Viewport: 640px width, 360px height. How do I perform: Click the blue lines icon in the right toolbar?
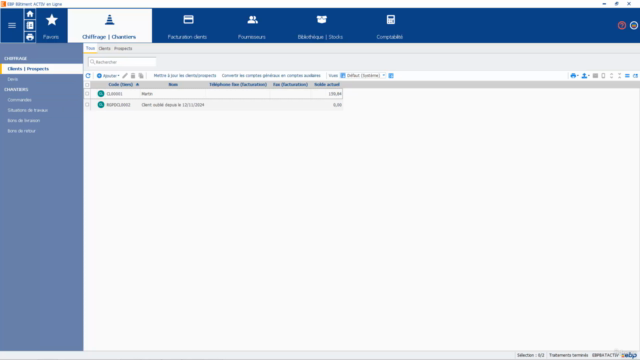pyautogui.click(x=627, y=76)
